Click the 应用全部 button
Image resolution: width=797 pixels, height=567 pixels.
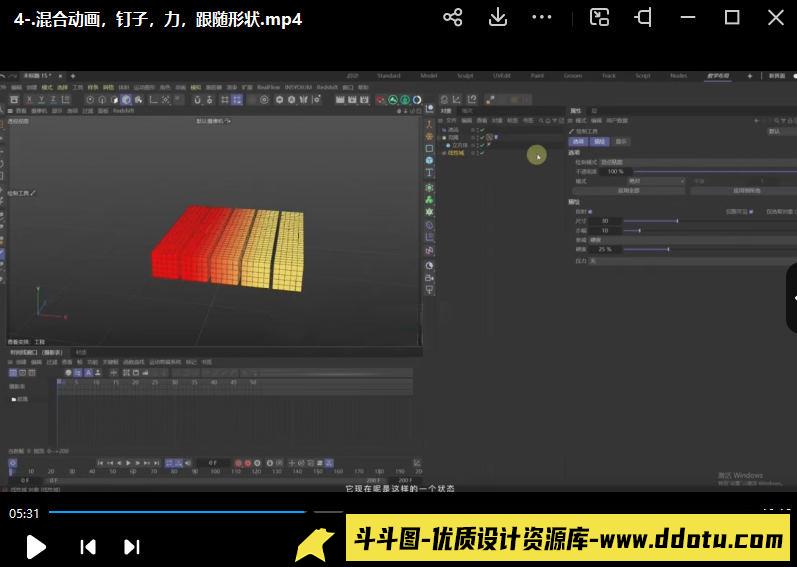click(x=629, y=191)
